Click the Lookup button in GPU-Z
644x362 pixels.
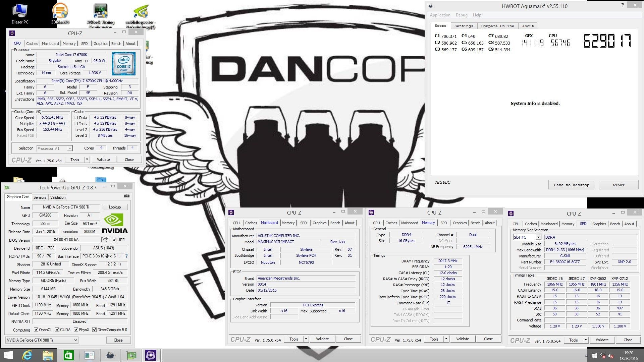point(115,207)
